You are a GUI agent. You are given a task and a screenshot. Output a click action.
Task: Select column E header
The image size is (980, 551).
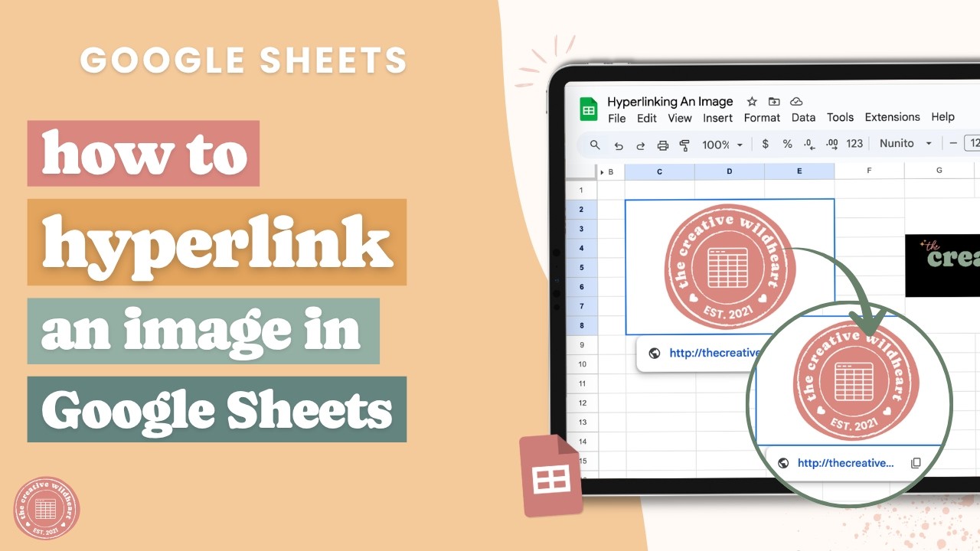799,171
